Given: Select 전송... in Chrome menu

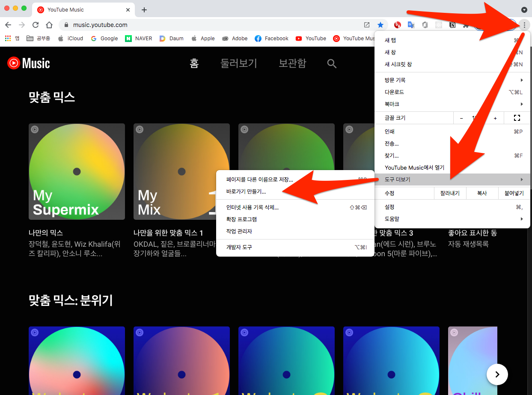Looking at the screenshot, I should (x=452, y=144).
